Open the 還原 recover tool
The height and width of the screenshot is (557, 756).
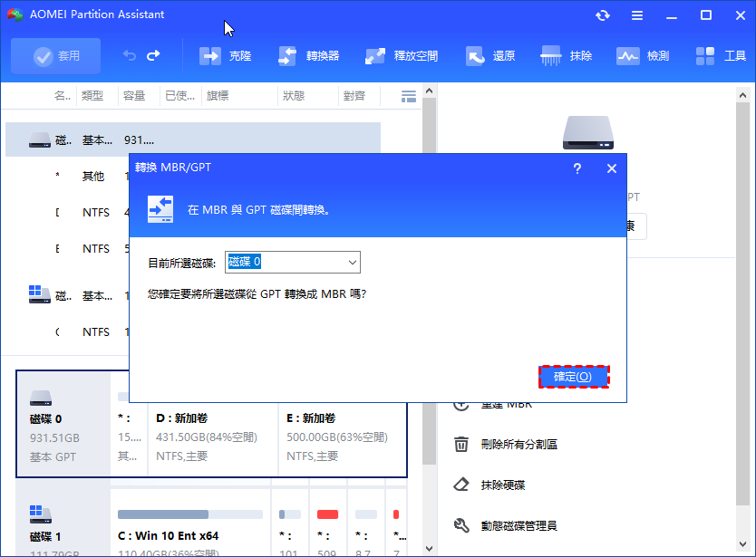tap(490, 56)
